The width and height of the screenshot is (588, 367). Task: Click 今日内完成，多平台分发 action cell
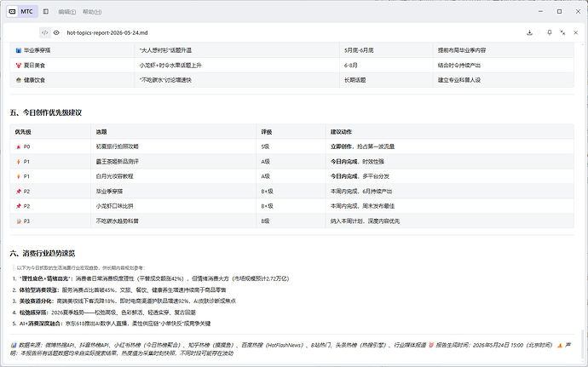[x=450, y=176]
